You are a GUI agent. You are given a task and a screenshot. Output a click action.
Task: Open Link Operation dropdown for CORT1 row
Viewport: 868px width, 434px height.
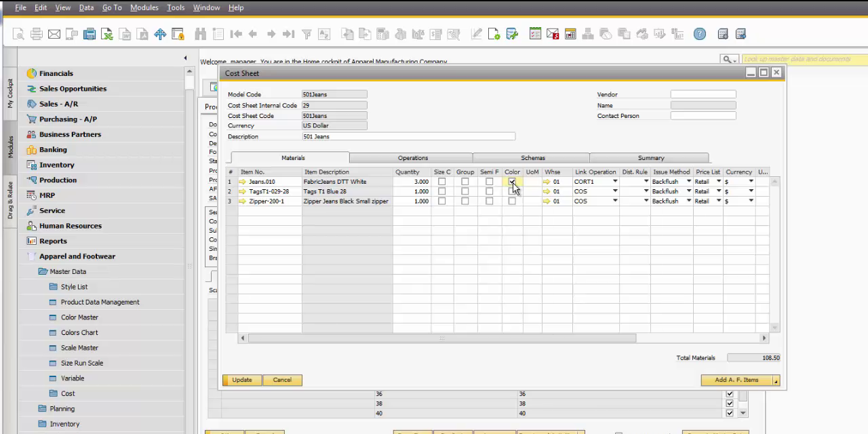point(615,182)
